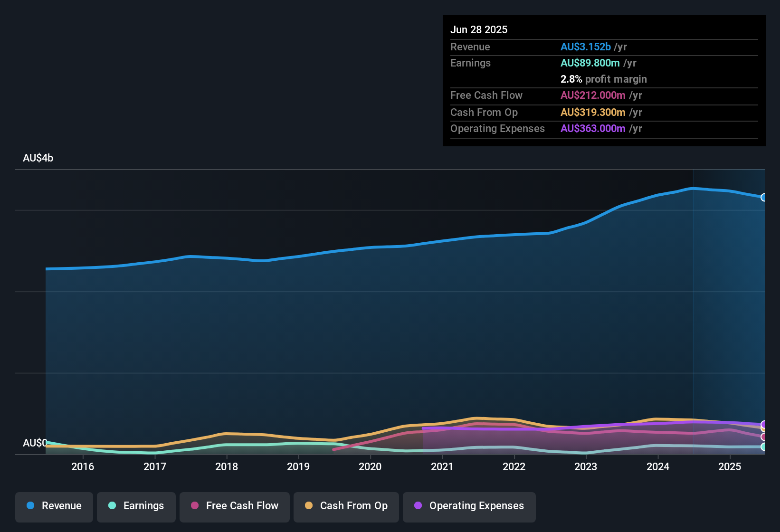Click the orange Cash From Op legend dot

pos(309,506)
